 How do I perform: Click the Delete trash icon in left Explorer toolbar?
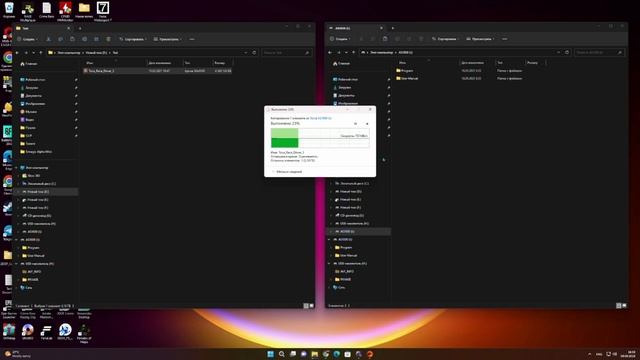108,39
